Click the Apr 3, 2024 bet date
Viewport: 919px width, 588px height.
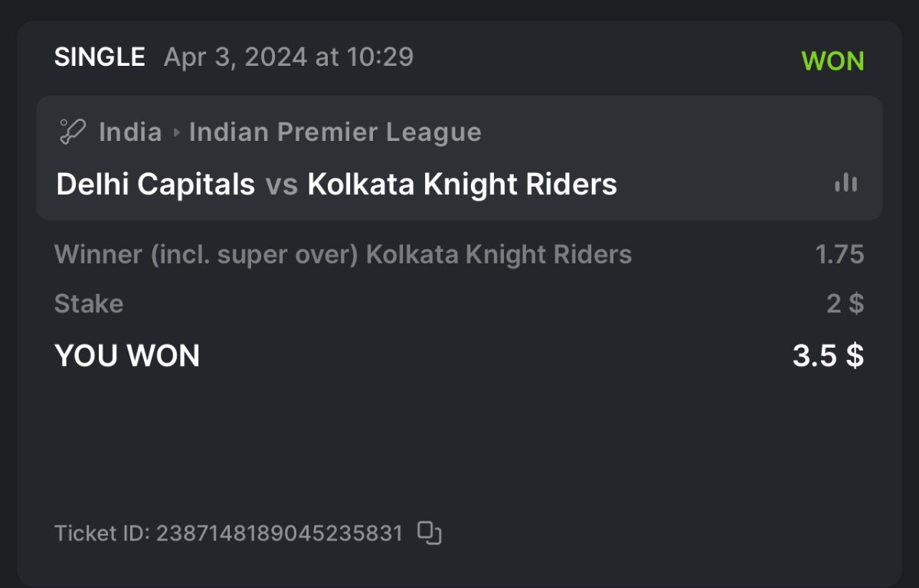point(288,57)
